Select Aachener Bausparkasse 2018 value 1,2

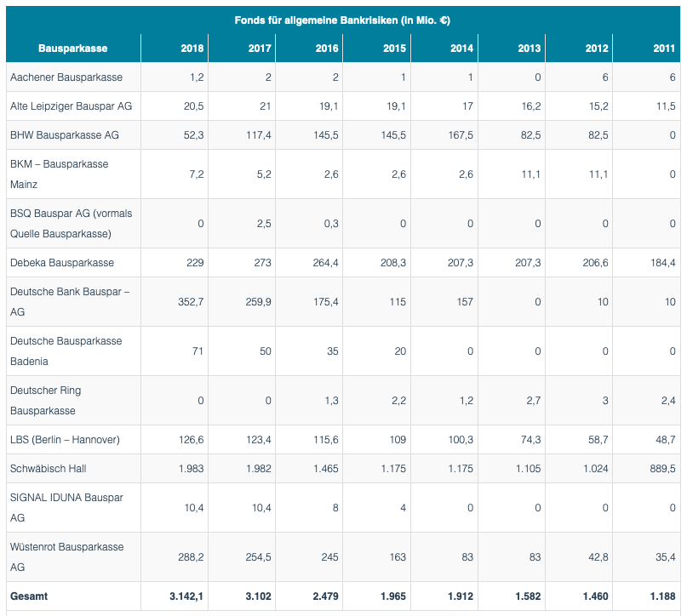click(197, 77)
